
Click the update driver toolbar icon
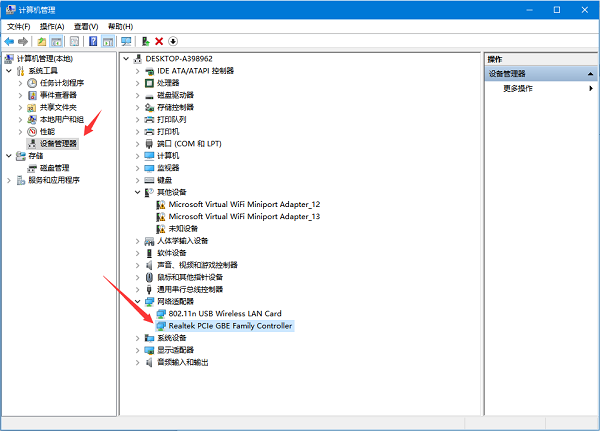tap(145, 41)
